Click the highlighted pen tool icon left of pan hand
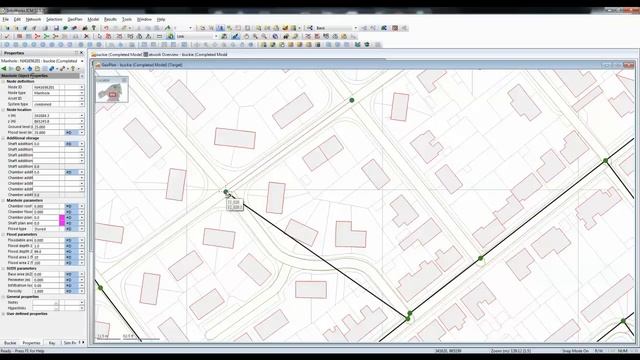Viewport: 640px width, 360px height. tap(236, 36)
